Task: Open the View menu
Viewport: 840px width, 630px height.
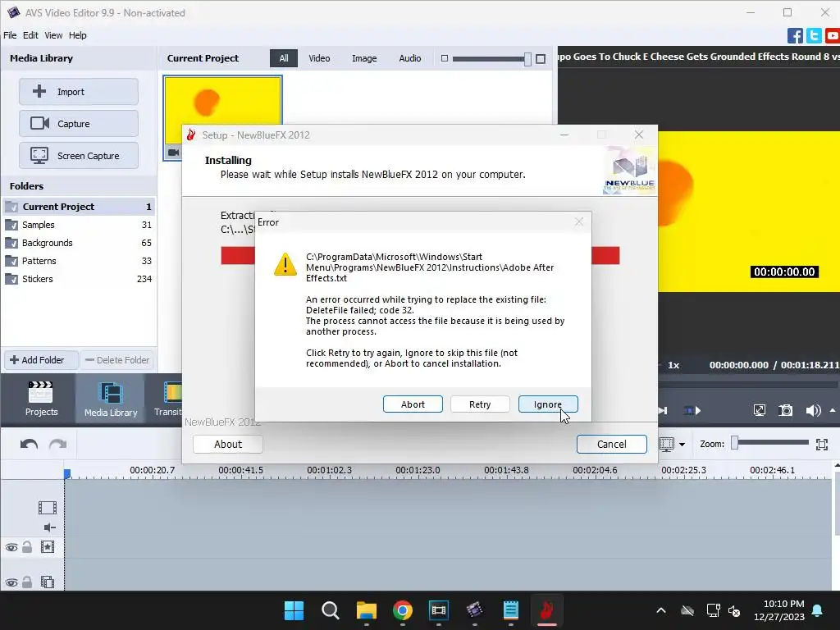Action: (x=53, y=35)
